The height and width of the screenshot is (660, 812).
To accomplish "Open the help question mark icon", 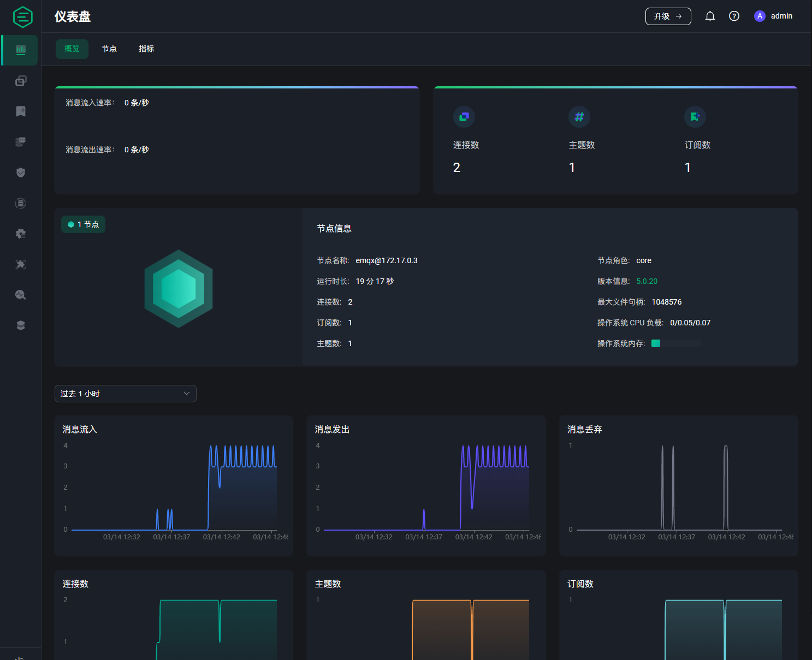I will point(734,16).
